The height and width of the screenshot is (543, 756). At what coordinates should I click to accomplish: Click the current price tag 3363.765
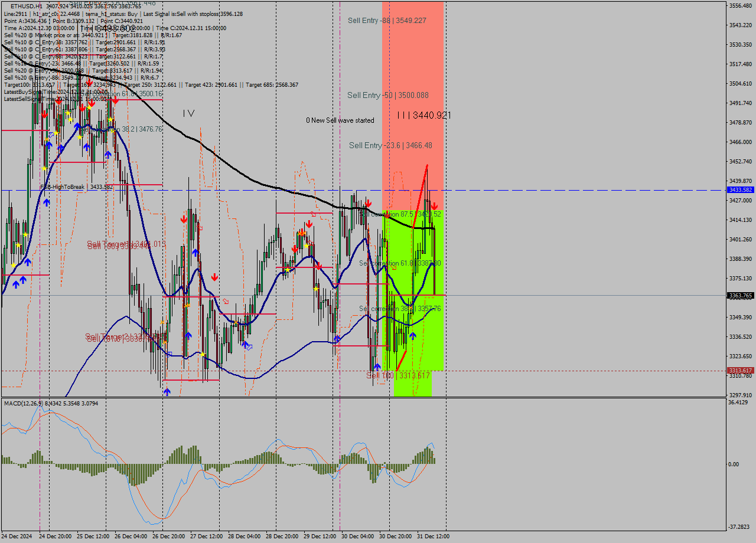[740, 295]
